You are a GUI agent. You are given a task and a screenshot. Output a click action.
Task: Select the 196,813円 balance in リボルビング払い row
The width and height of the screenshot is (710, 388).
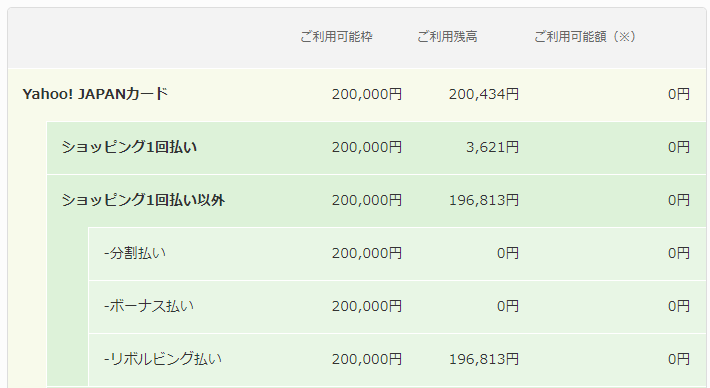tap(484, 359)
